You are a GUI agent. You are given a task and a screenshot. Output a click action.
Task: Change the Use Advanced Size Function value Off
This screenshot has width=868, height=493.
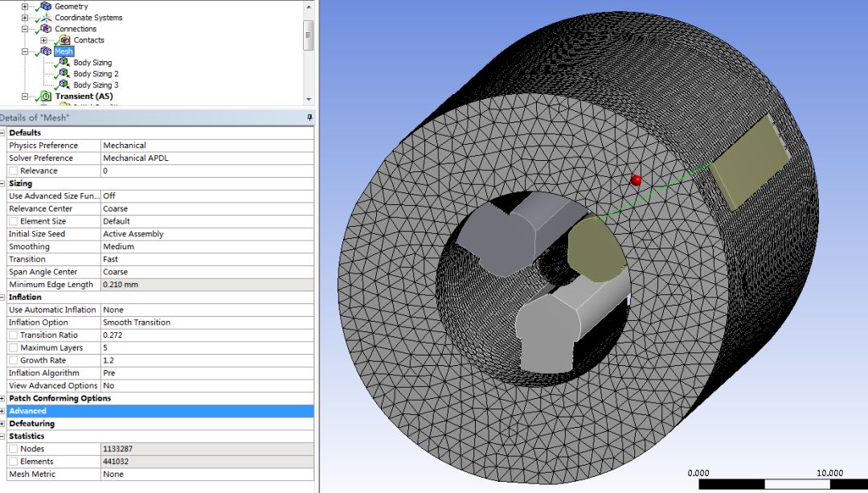[x=207, y=196]
